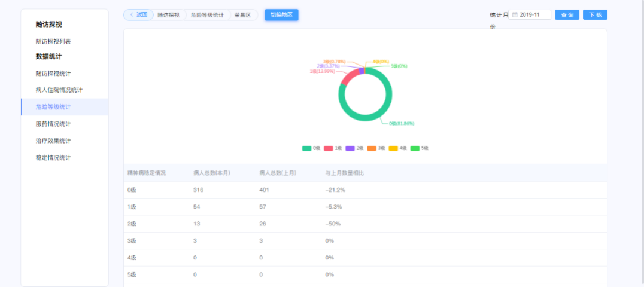Open the 2019-11 month picker field

533,15
